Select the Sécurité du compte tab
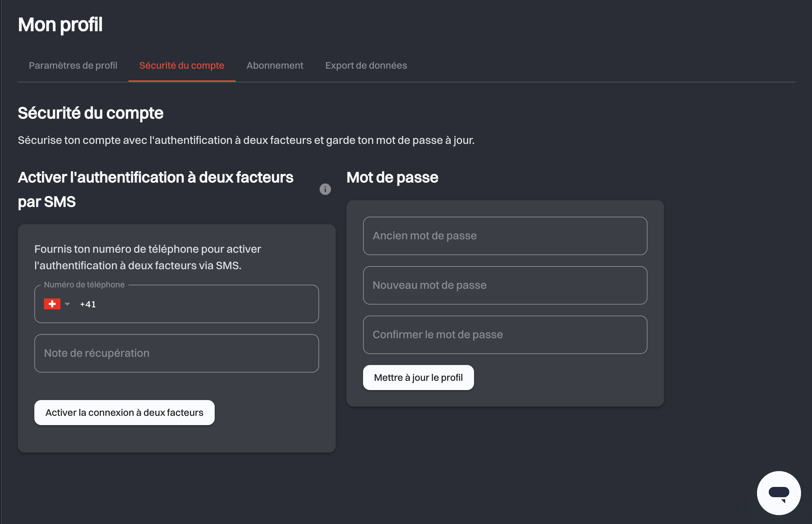This screenshot has width=812, height=524. point(182,65)
